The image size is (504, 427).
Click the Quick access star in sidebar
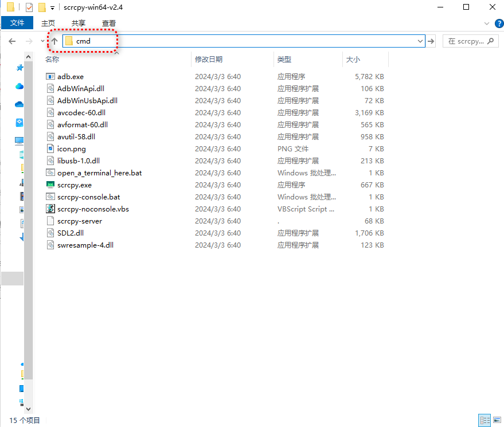pos(19,68)
